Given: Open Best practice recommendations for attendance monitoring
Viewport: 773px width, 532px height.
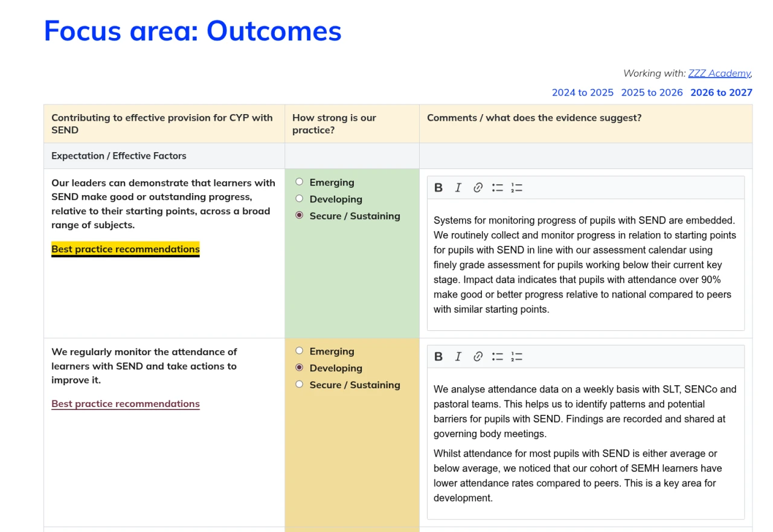Looking at the screenshot, I should pyautogui.click(x=126, y=404).
